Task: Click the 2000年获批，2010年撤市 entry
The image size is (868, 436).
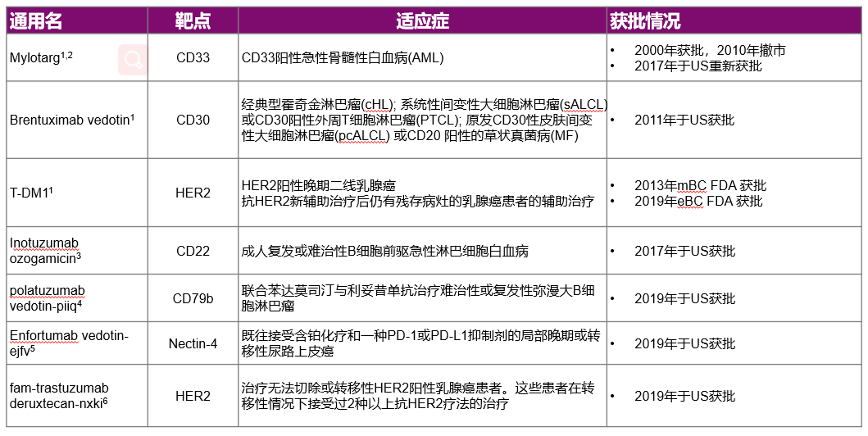Action: [x=711, y=50]
